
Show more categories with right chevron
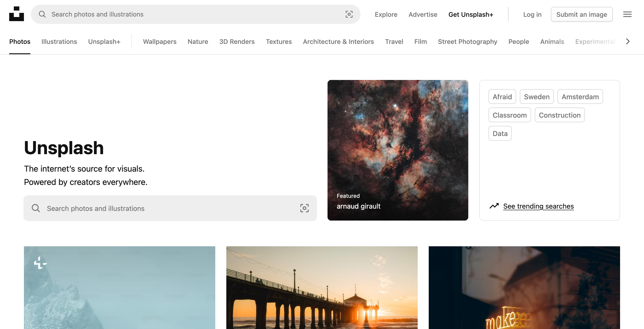pos(628,41)
